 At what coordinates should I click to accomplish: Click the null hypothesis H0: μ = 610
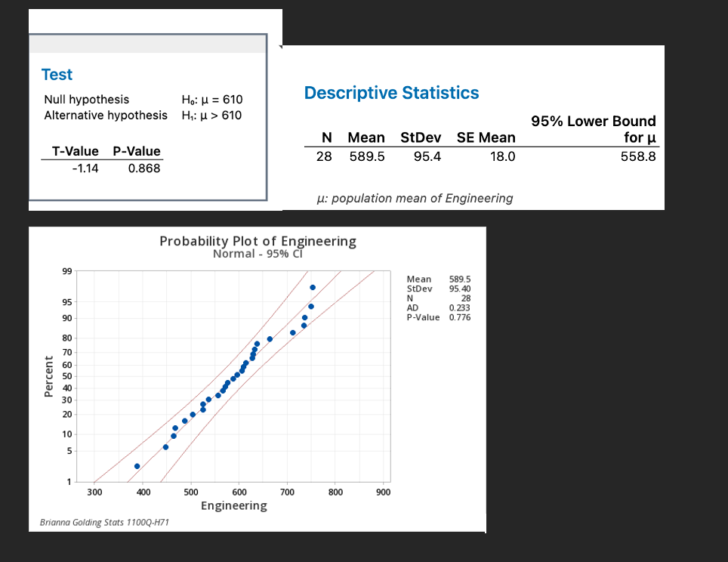coord(211,99)
